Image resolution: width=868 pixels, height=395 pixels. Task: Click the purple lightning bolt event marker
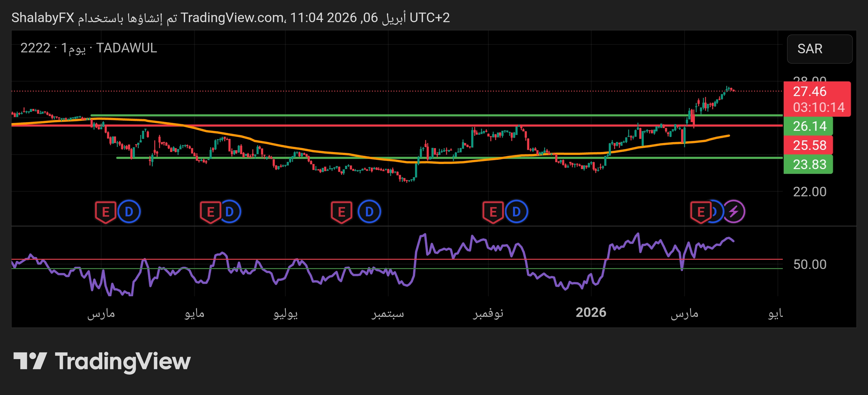point(735,212)
